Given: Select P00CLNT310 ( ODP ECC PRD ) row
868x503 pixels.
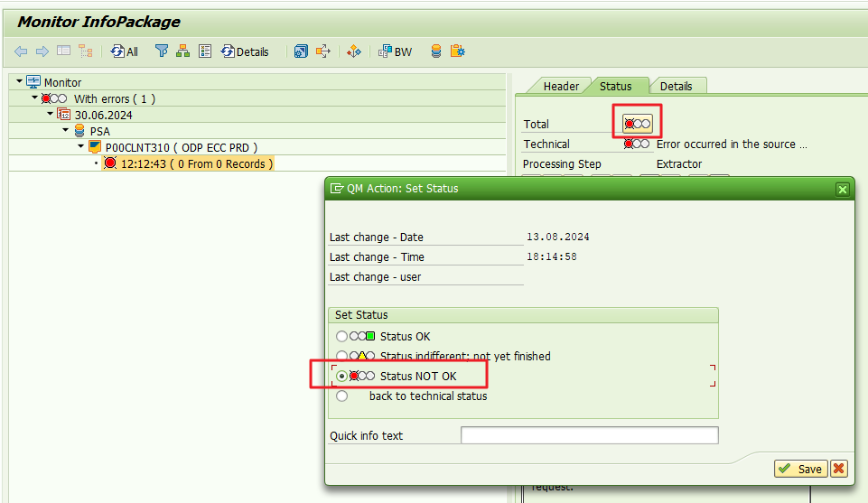Looking at the screenshot, I should 182,148.
